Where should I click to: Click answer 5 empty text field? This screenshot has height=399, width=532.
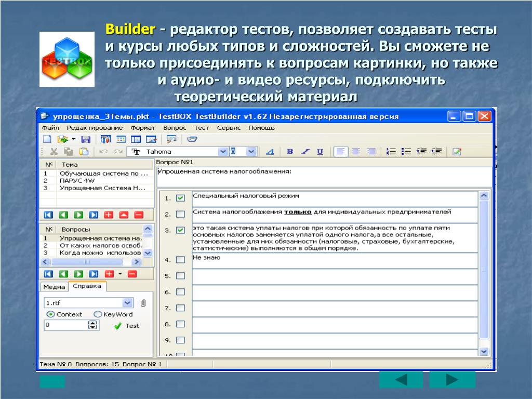pos(335,277)
